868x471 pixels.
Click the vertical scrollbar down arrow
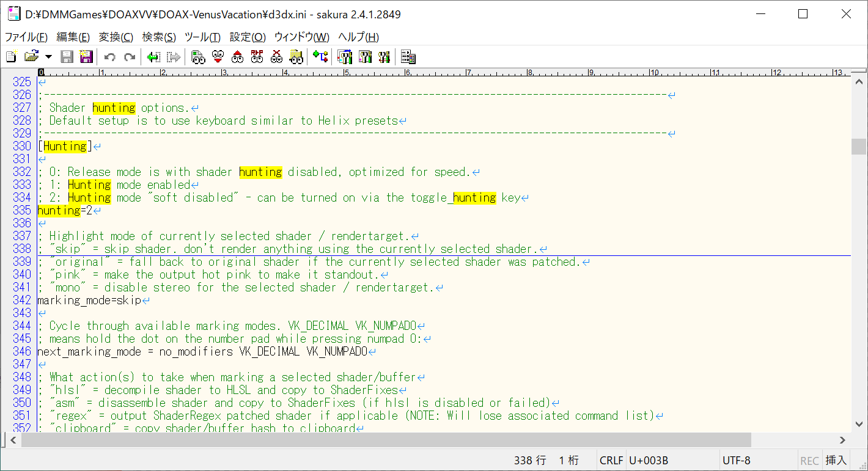pyautogui.click(x=859, y=425)
